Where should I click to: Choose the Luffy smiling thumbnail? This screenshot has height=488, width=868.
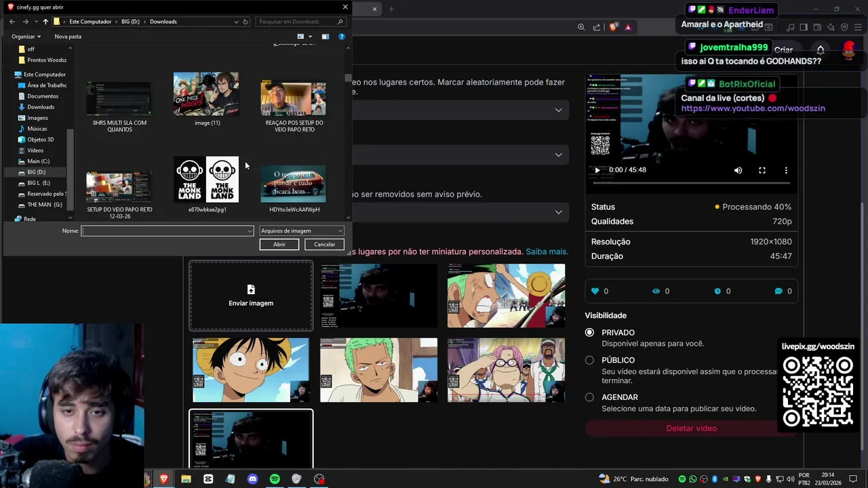[251, 370]
